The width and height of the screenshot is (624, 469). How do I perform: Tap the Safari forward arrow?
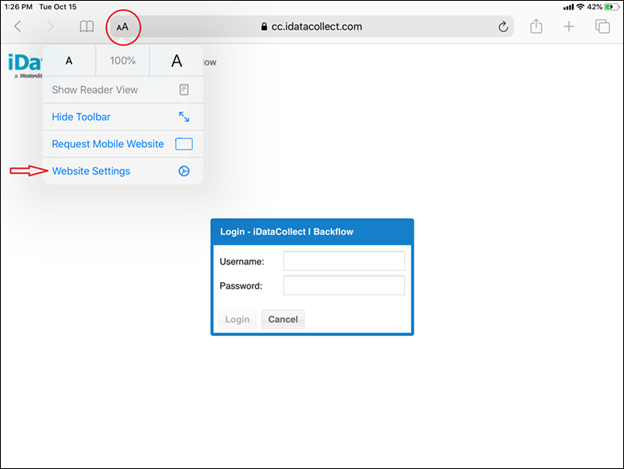(x=50, y=27)
